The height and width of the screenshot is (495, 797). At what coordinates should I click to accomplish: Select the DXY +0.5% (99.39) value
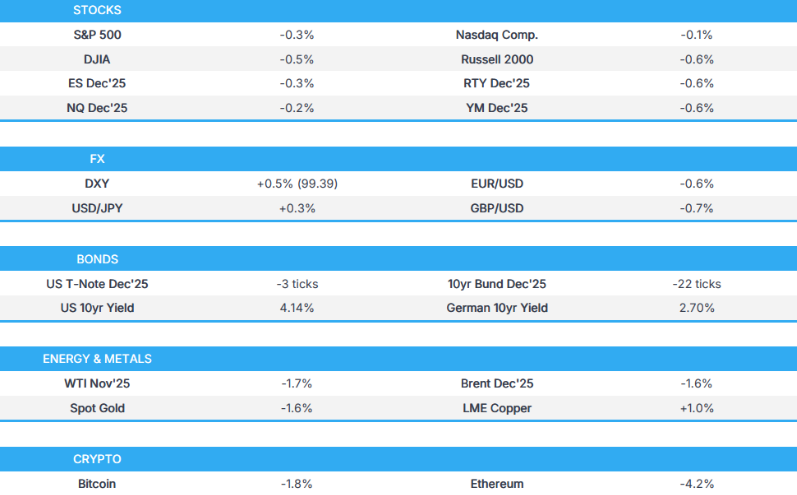[297, 184]
